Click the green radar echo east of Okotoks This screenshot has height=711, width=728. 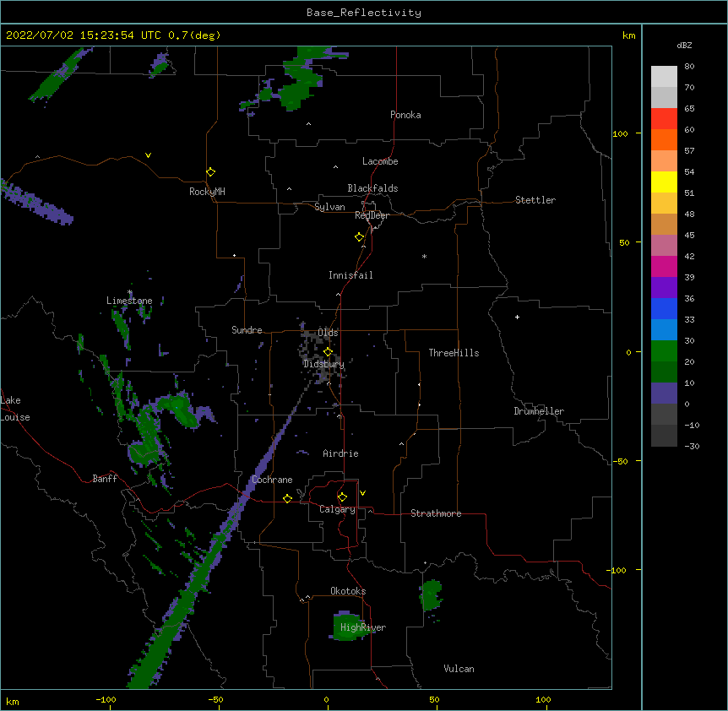431,595
